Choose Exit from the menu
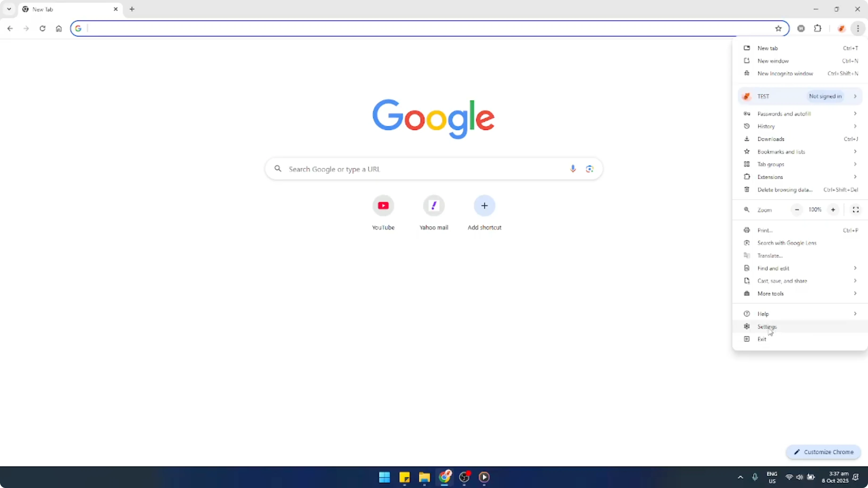This screenshot has width=868, height=488. [x=800, y=339]
